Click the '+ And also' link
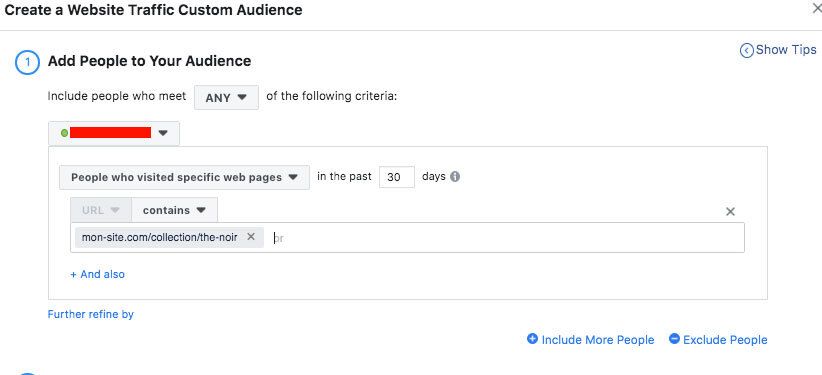 tap(98, 274)
